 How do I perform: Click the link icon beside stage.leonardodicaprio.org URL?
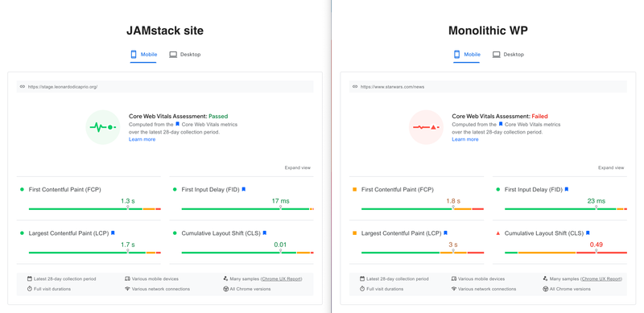coord(23,87)
